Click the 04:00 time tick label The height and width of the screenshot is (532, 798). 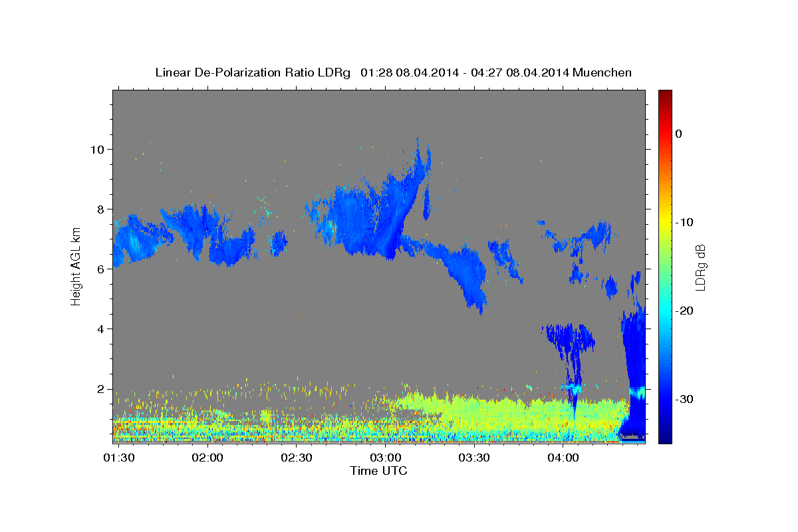click(563, 458)
